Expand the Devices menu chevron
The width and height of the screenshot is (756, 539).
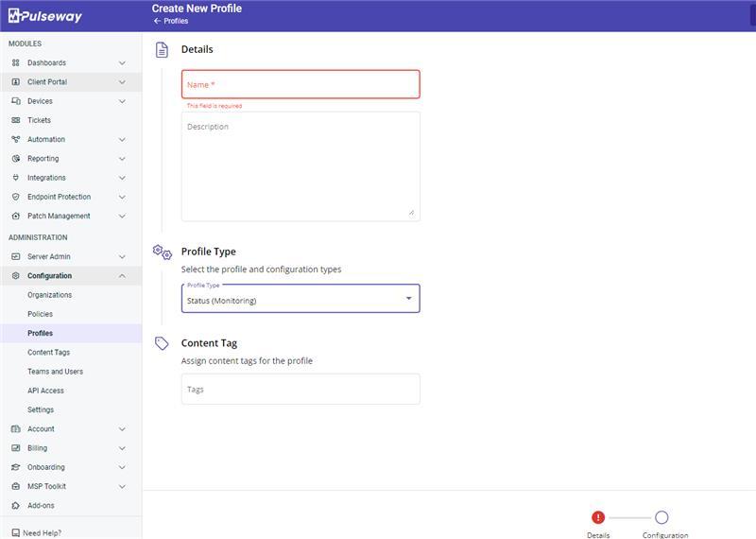122,101
